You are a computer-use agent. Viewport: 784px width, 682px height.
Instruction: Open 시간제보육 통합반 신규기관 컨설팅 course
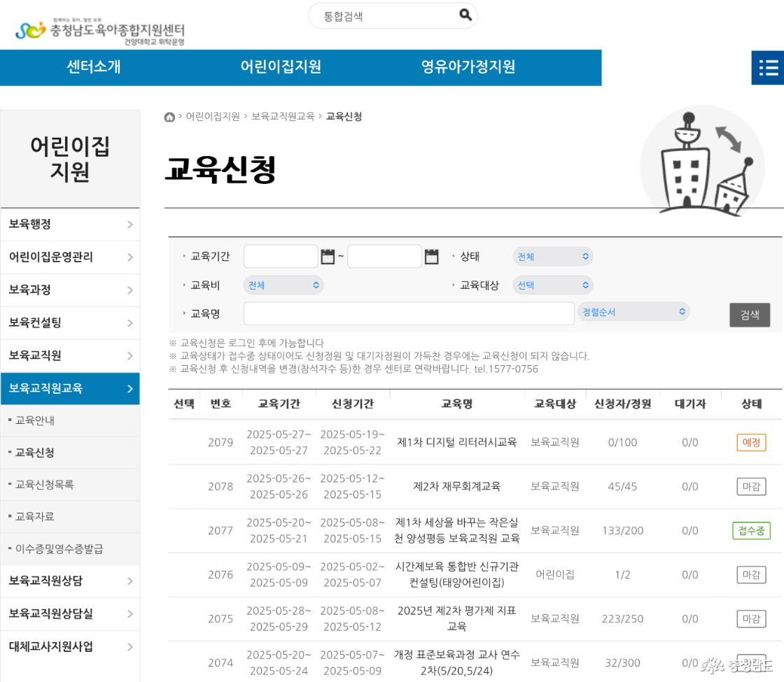(x=456, y=574)
